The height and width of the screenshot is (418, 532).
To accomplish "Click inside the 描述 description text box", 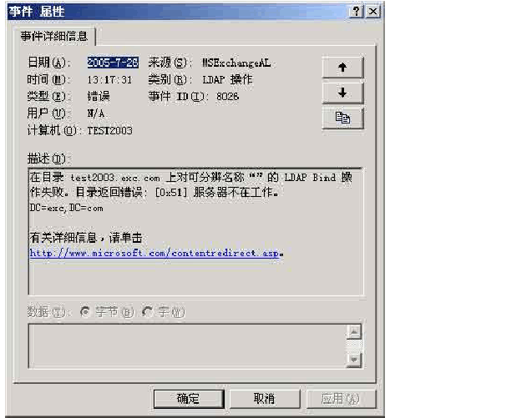I will (195, 275).
